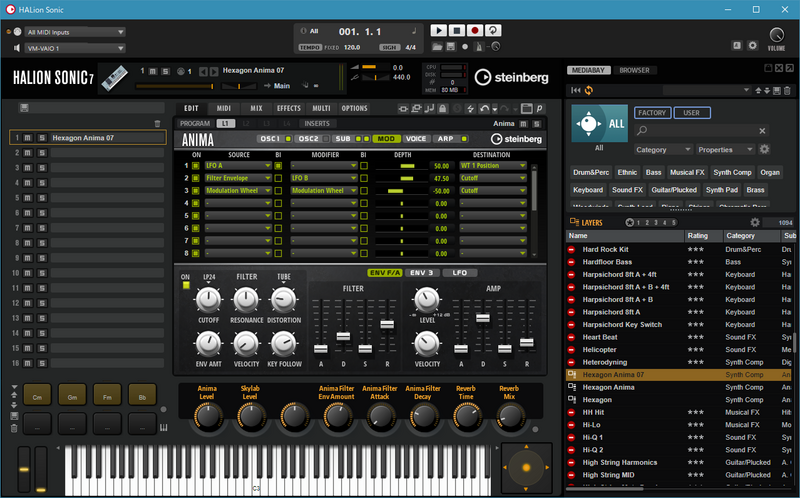The image size is (800, 498).
Task: Click the transport Stop button
Action: [457, 31]
